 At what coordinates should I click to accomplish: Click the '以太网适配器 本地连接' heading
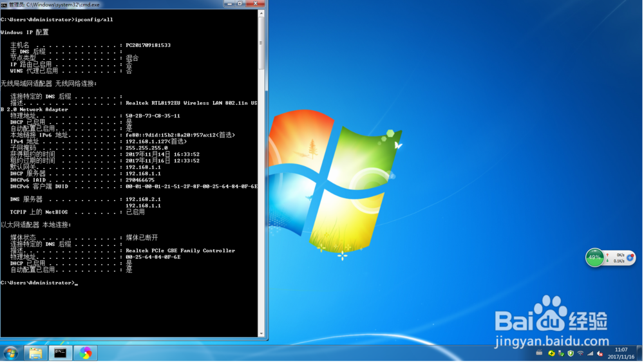click(x=36, y=225)
